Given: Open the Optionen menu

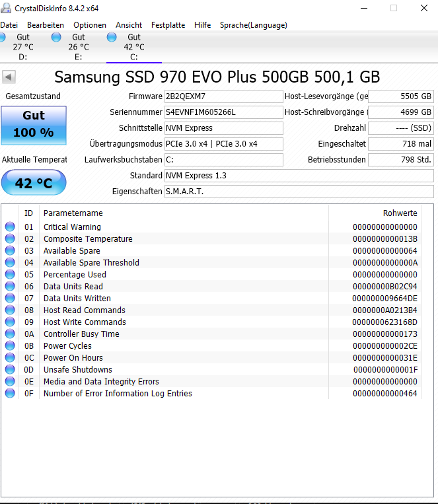Looking at the screenshot, I should (x=90, y=25).
